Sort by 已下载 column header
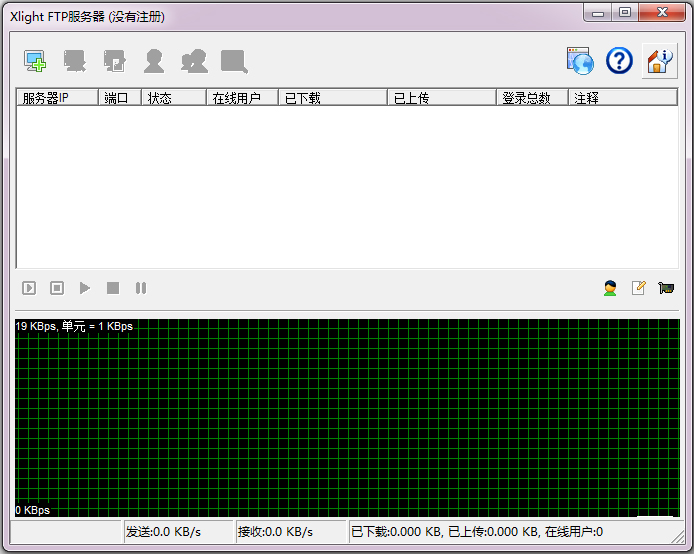The width and height of the screenshot is (694, 554). coord(333,98)
